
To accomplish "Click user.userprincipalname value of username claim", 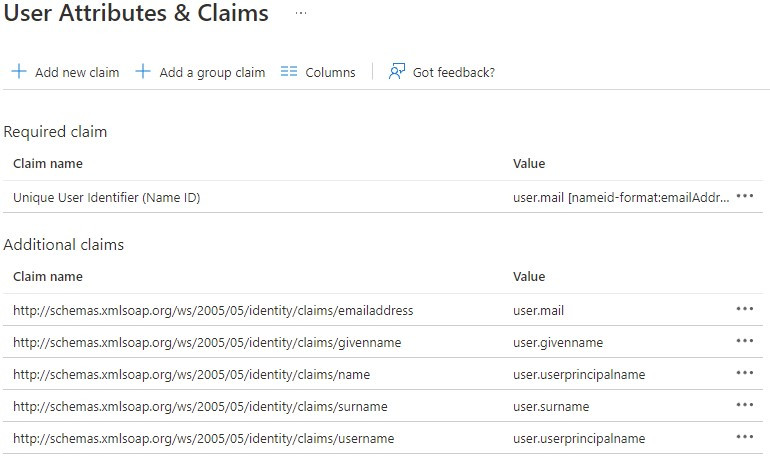I will tap(579, 439).
